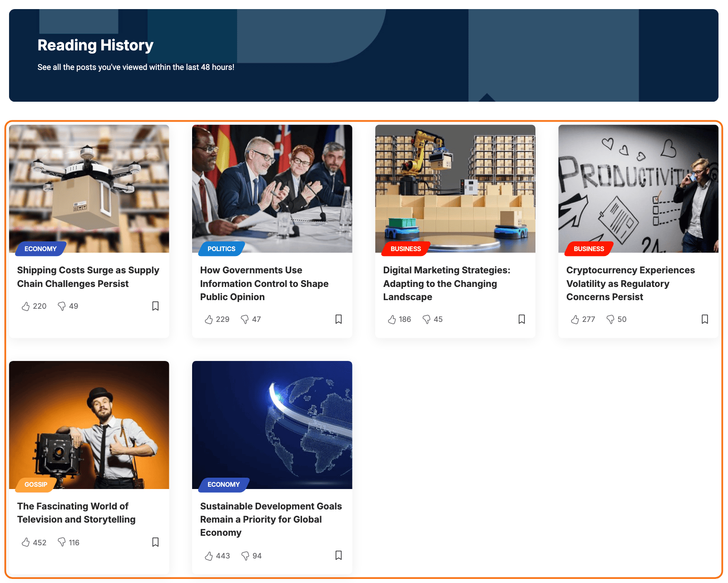Viewport: 728px width, 583px height.
Task: Bookmark the Cryptocurrency Experiences Volatility post
Action: pos(704,319)
